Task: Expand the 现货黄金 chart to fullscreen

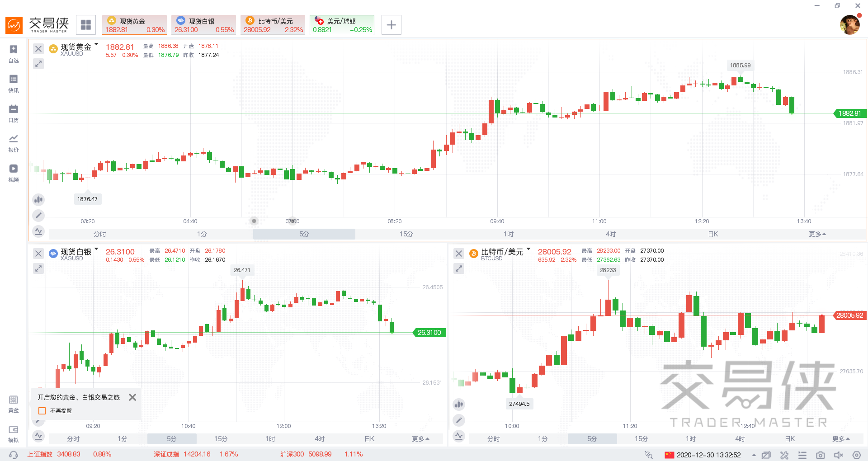Action: [x=38, y=64]
